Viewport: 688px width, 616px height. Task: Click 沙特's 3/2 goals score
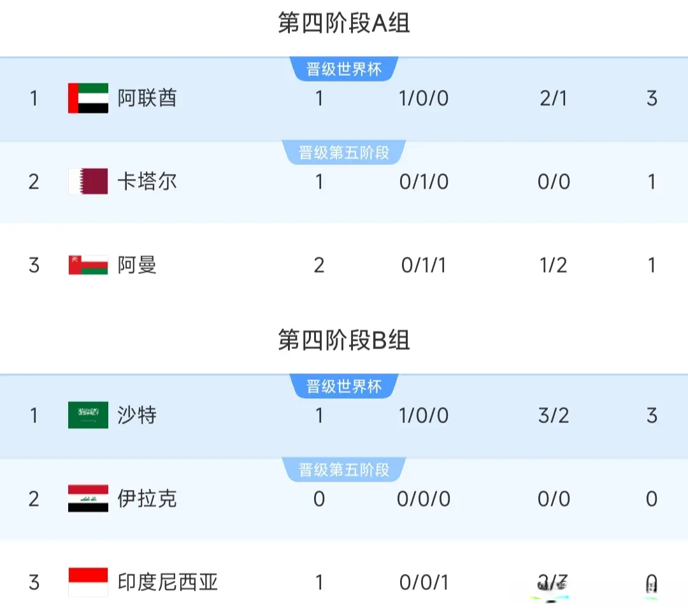coord(553,415)
